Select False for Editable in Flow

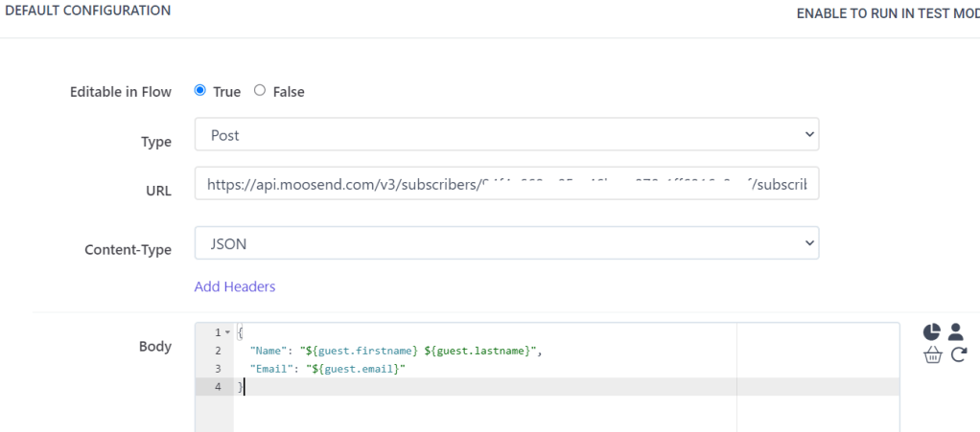pos(260,91)
